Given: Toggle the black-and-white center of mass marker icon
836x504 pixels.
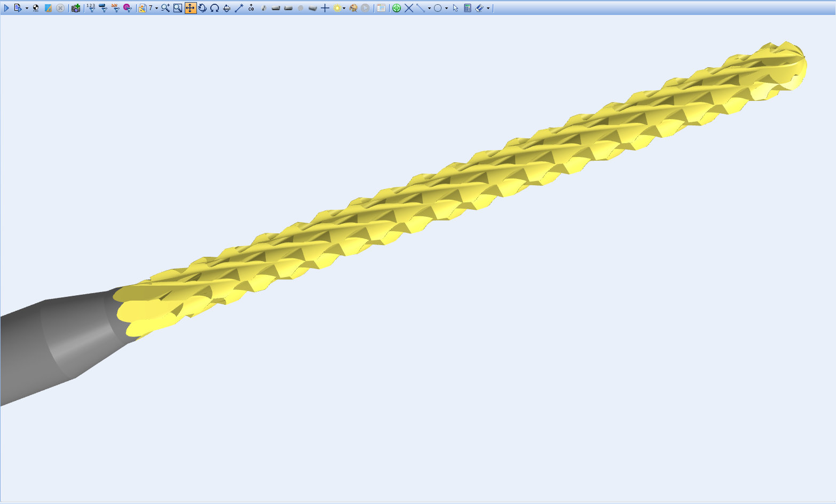Looking at the screenshot, I should [x=36, y=8].
